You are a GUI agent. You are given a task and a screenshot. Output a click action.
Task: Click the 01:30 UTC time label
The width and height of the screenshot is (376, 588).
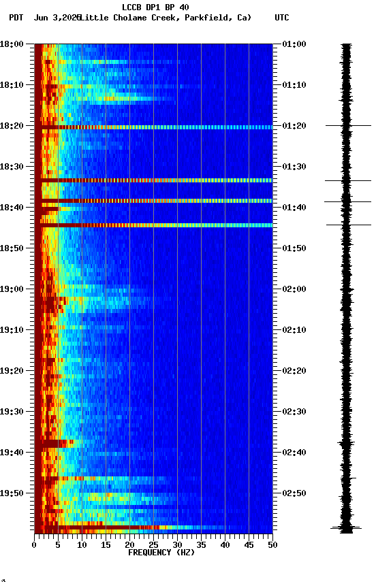[294, 167]
